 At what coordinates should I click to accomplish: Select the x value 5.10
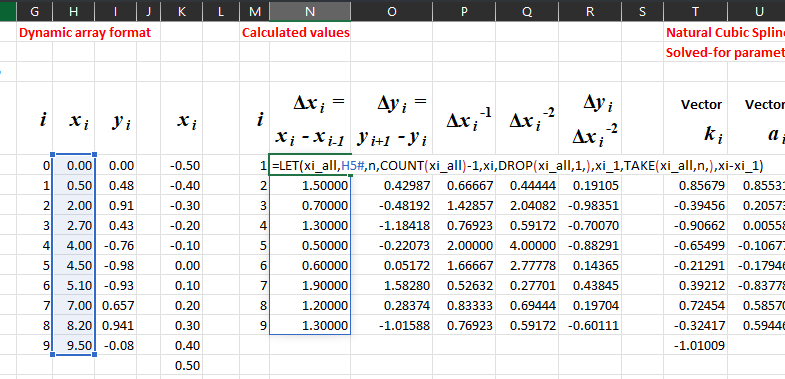[x=74, y=286]
